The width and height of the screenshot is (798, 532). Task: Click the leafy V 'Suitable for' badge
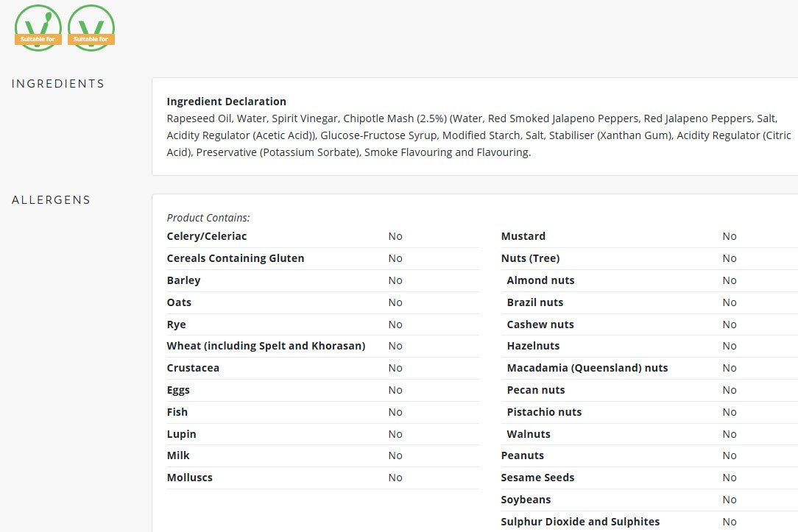point(38,28)
